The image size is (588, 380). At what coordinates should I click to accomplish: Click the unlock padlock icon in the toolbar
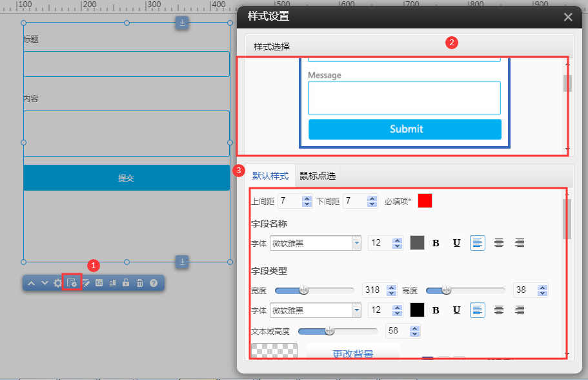127,283
